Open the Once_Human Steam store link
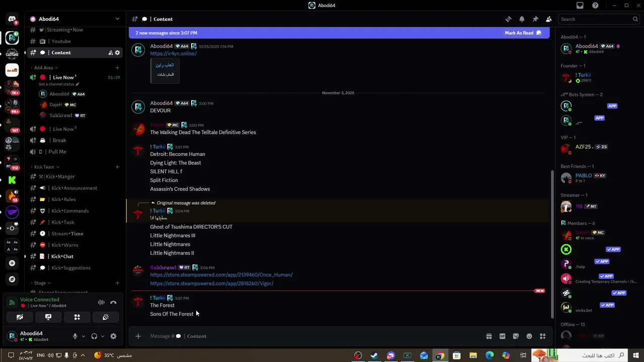The width and height of the screenshot is (644, 362). (x=221, y=275)
